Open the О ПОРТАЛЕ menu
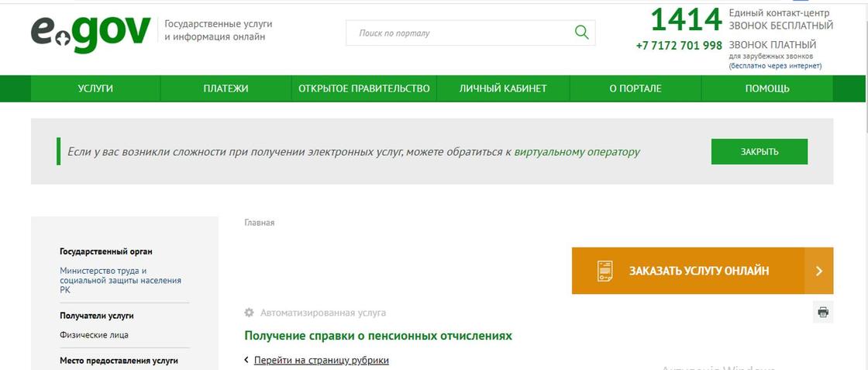 635,88
